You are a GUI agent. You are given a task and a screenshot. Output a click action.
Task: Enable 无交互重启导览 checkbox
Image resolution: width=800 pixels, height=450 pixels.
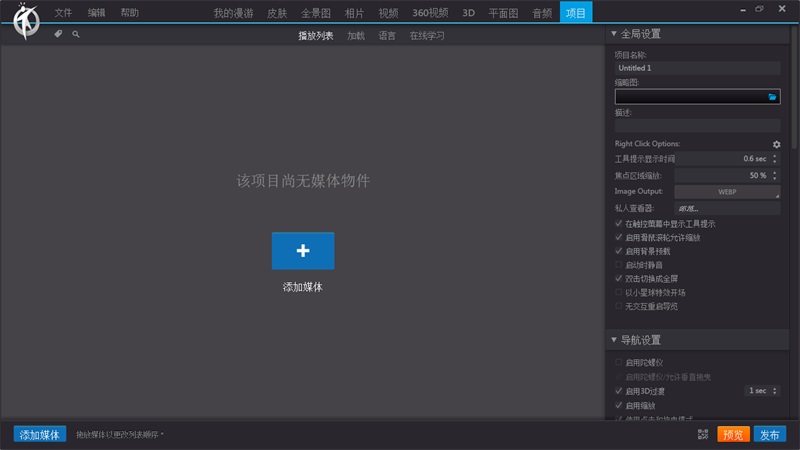click(x=618, y=306)
